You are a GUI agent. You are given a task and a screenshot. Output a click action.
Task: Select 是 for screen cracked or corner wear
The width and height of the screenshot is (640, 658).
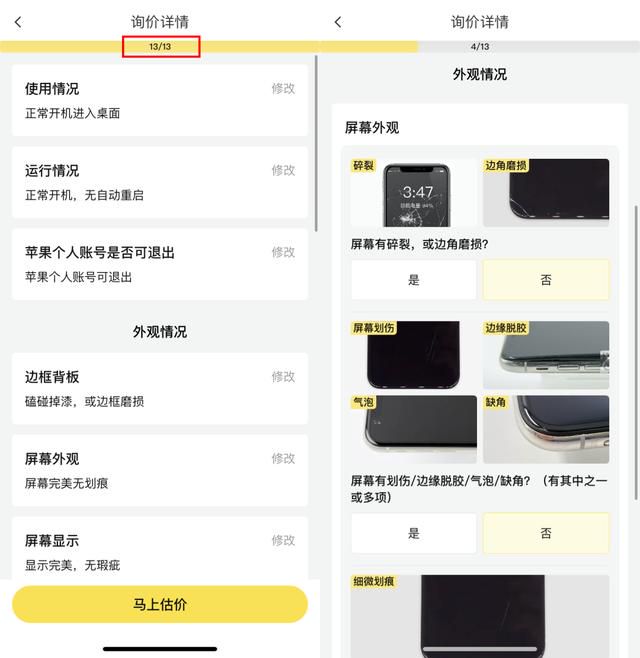pos(413,279)
